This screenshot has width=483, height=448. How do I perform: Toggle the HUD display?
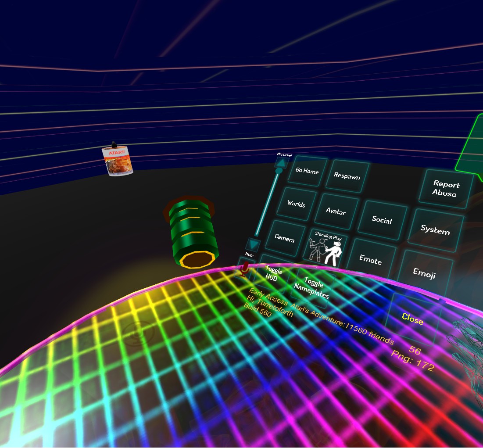coord(272,273)
